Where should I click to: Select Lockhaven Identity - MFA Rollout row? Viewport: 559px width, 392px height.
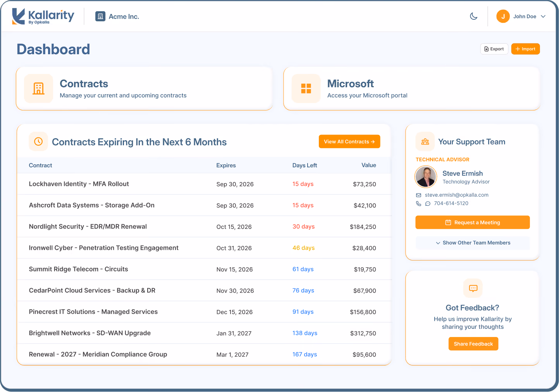click(x=204, y=184)
